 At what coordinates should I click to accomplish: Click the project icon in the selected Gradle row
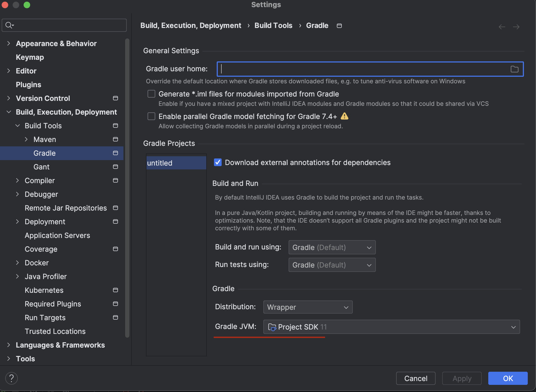click(x=115, y=153)
